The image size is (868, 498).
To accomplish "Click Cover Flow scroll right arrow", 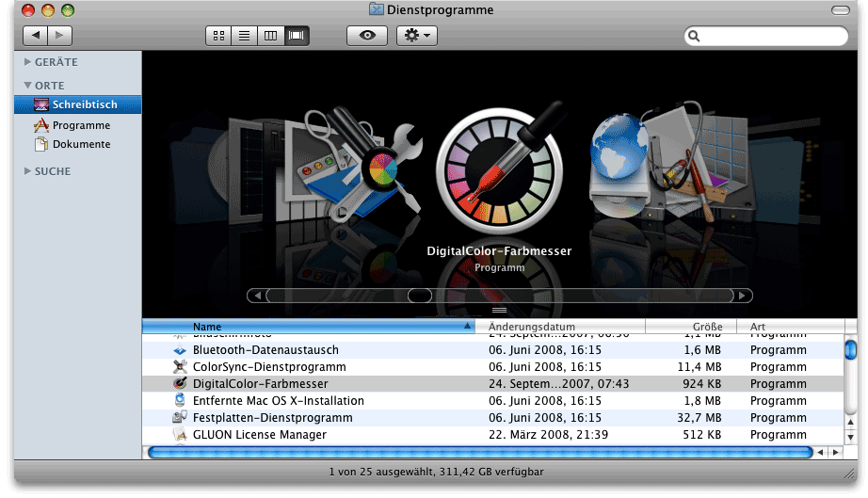I will (x=743, y=296).
